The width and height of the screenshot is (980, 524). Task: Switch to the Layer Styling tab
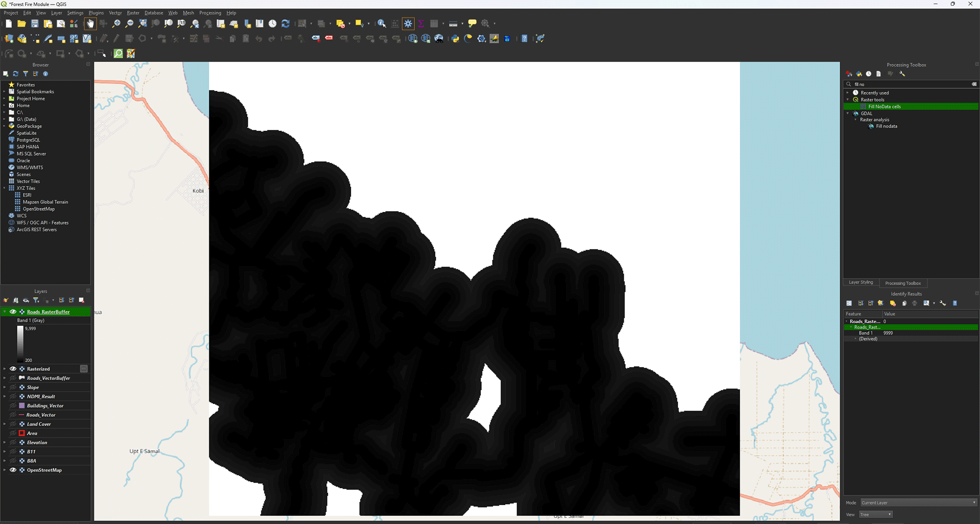(x=861, y=282)
